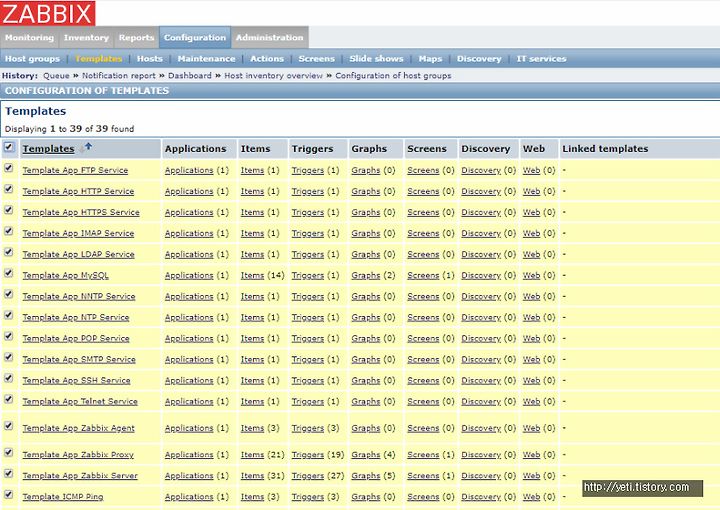
Task: Uncheck Template App HTTPS Service checkbox
Action: (9, 210)
